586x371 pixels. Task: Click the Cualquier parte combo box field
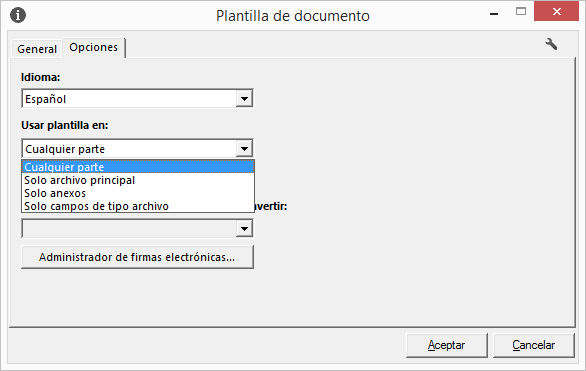tap(137, 149)
